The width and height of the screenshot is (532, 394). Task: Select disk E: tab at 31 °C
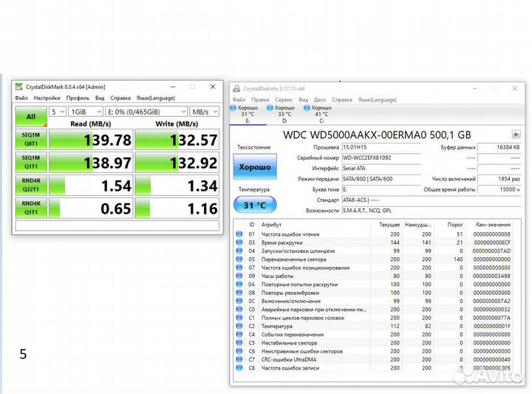tap(248, 114)
